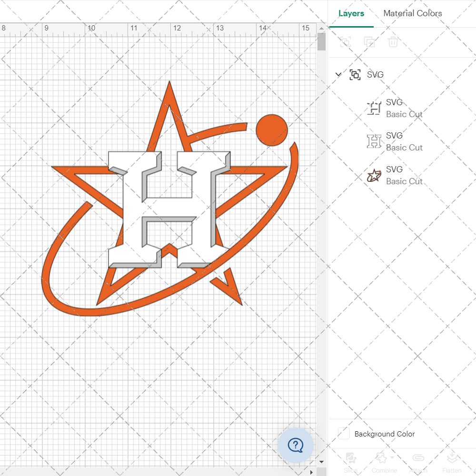Expand the Combine dropdown arrow
Image resolution: width=476 pixels, height=476 pixels.
click(x=392, y=457)
